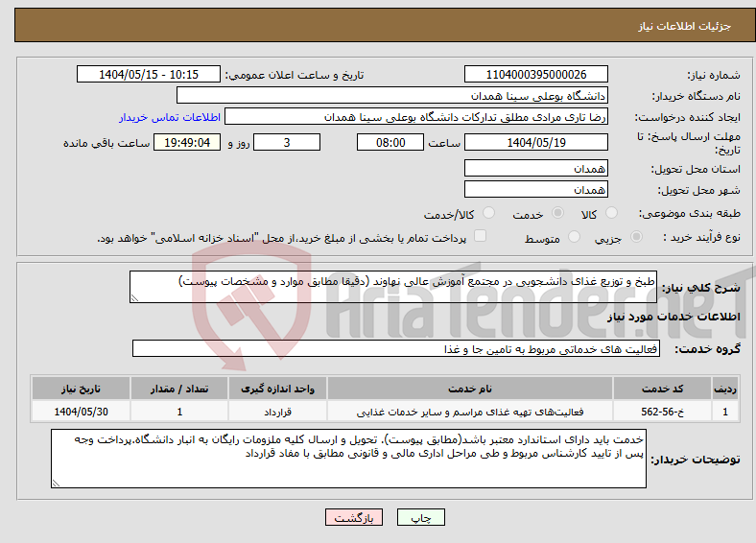Click unit cell قرارداد
Screen dimensions: 756x543
(277, 412)
